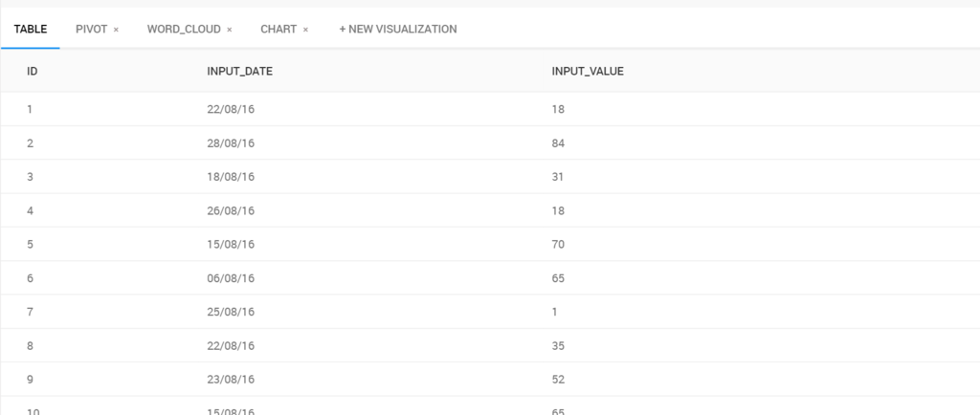Click ID cell 2
Viewport: 980px width, 415px height.
[30, 142]
